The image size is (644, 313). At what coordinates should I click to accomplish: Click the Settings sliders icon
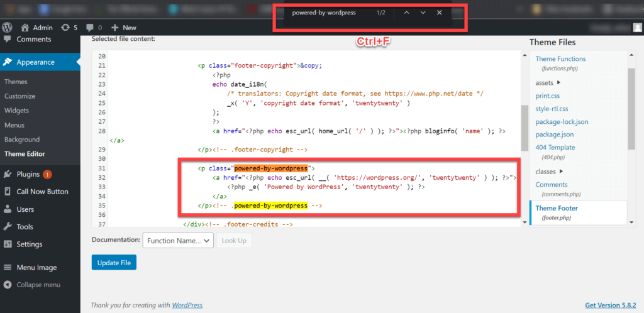pyautogui.click(x=8, y=244)
